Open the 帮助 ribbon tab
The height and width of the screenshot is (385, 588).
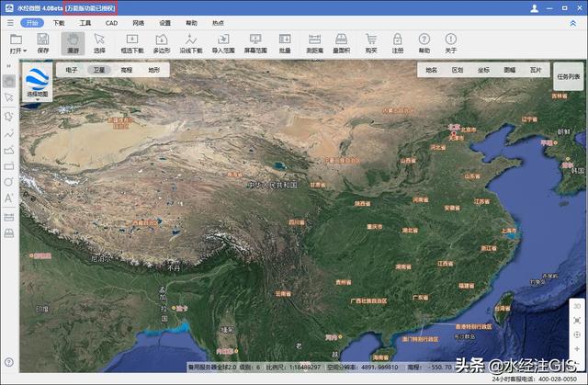[x=192, y=23]
